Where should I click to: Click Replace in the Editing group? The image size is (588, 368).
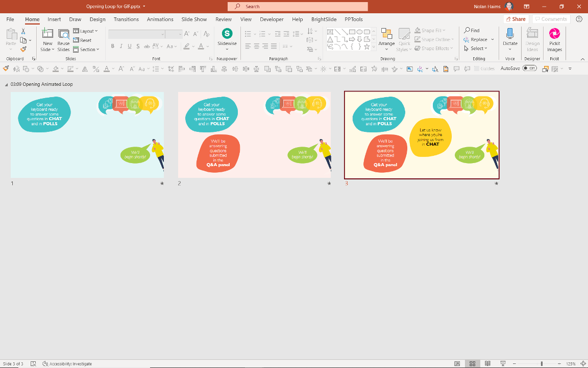[x=478, y=39]
